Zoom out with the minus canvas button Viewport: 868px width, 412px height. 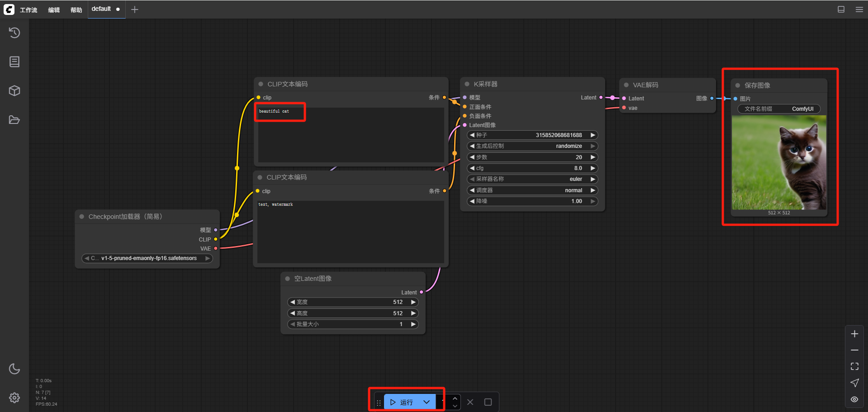point(854,350)
